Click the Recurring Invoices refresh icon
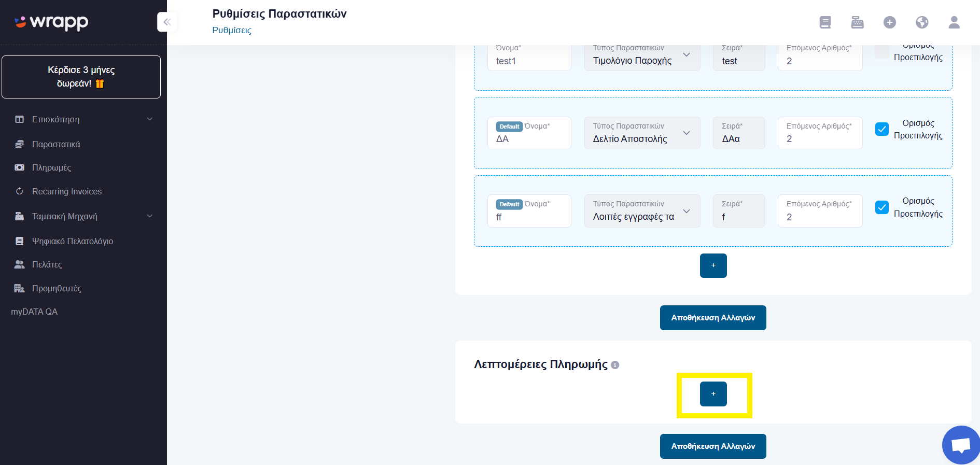 tap(20, 191)
